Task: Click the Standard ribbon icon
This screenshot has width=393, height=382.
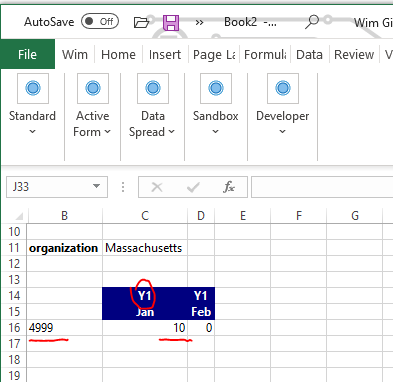Action: tap(33, 88)
